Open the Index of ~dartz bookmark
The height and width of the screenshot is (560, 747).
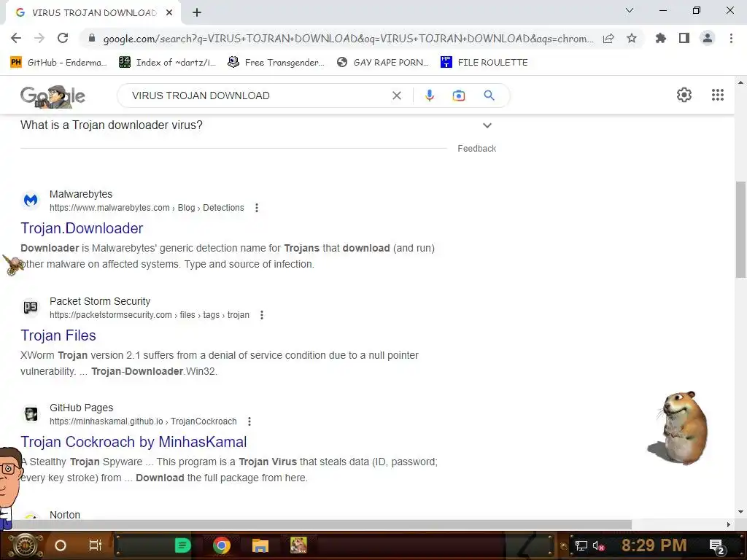point(167,63)
